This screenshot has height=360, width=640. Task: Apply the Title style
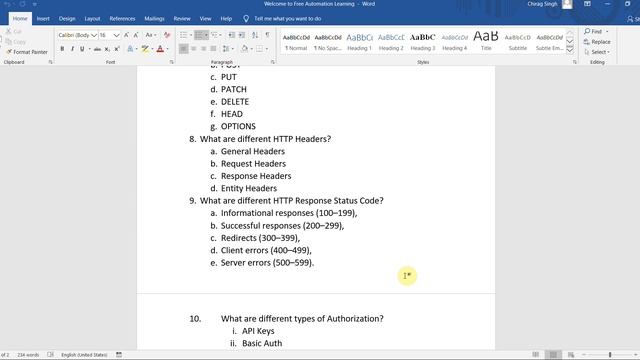click(x=486, y=42)
